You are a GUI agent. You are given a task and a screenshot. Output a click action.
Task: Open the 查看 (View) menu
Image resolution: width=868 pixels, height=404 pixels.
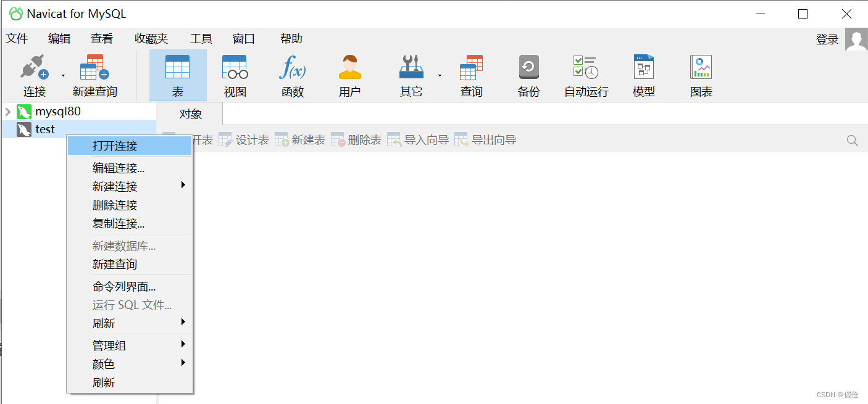(x=102, y=39)
